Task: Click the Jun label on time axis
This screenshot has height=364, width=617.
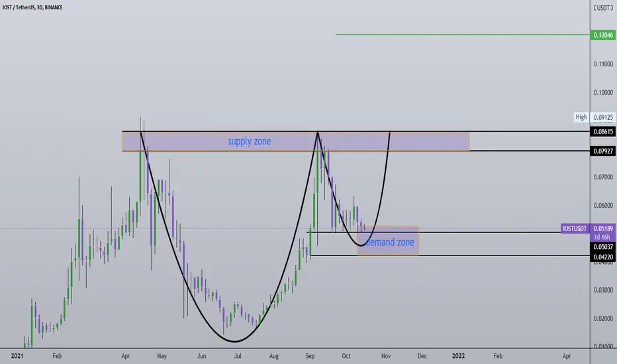Action: point(201,356)
